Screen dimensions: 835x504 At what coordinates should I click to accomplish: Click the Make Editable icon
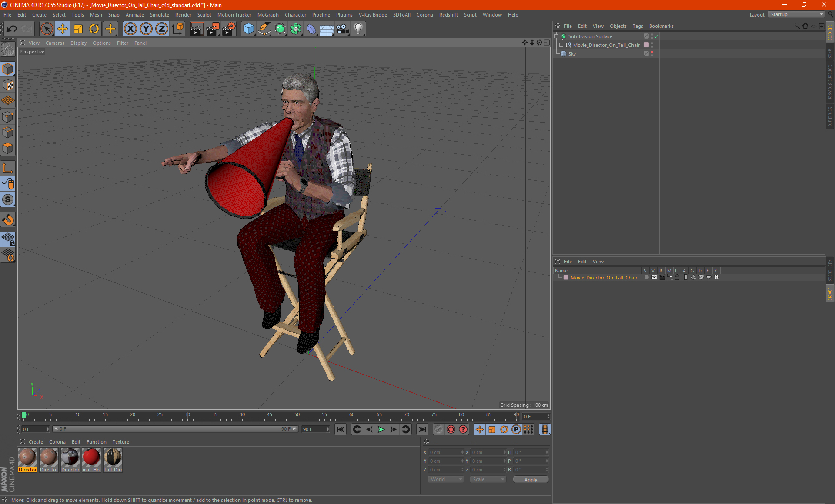[x=8, y=50]
